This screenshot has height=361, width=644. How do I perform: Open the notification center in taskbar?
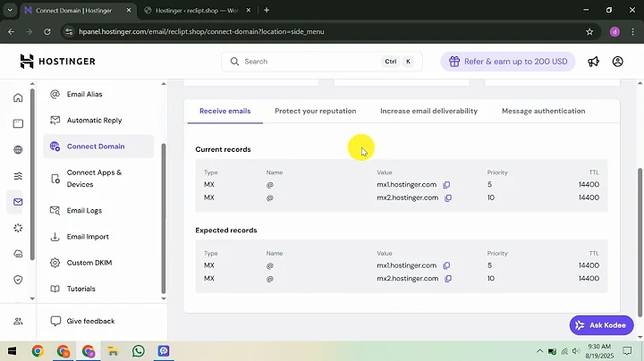pyautogui.click(x=627, y=351)
